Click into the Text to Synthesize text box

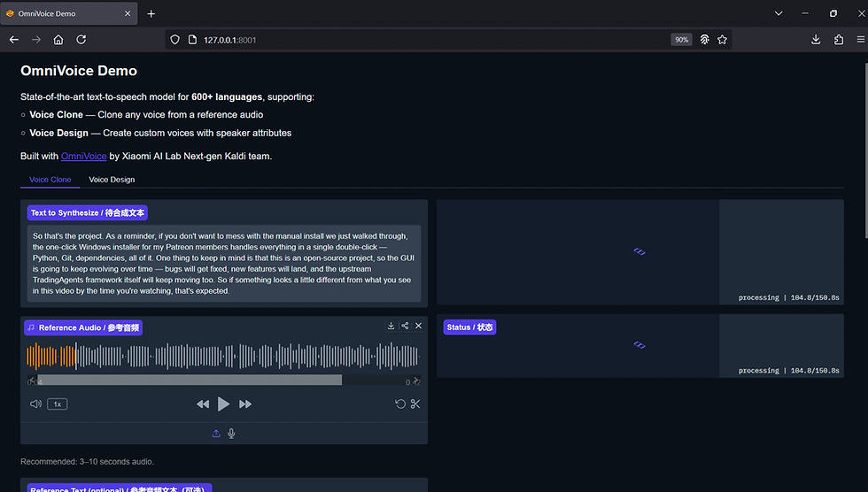tap(223, 263)
